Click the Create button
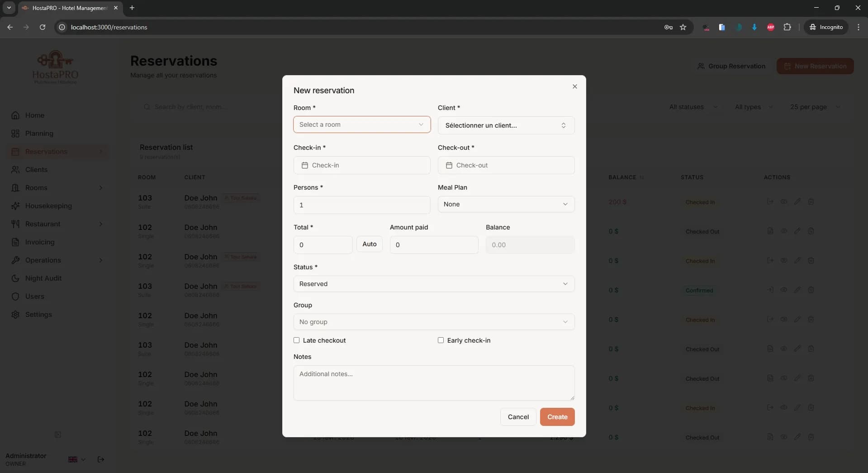Viewport: 868px width, 473px height. [557, 416]
